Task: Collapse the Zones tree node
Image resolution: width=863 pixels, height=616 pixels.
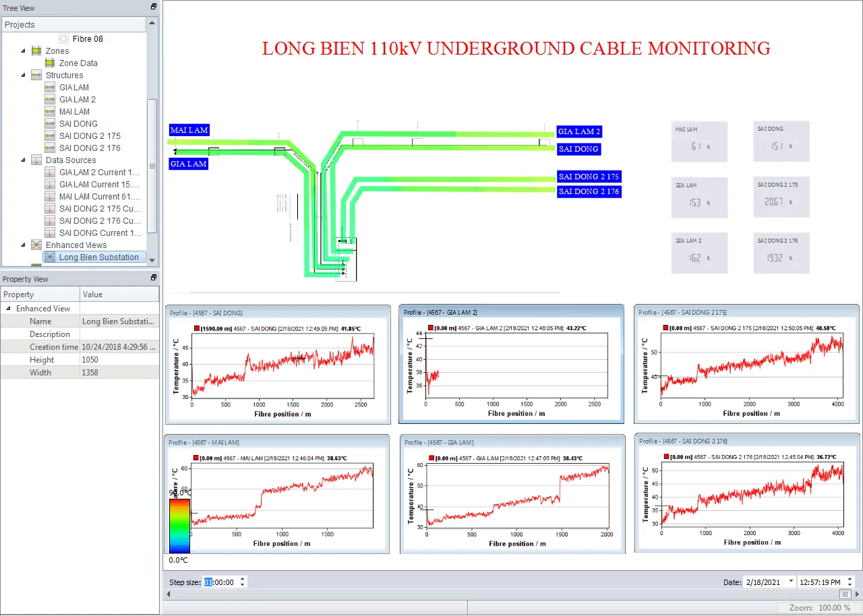Action: pyautogui.click(x=23, y=51)
